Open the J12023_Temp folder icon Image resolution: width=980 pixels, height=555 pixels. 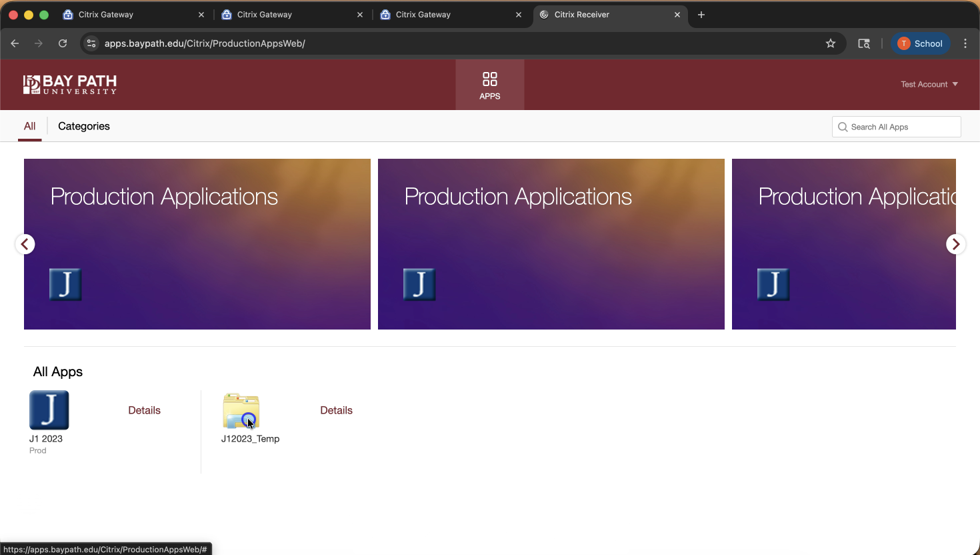[241, 411]
